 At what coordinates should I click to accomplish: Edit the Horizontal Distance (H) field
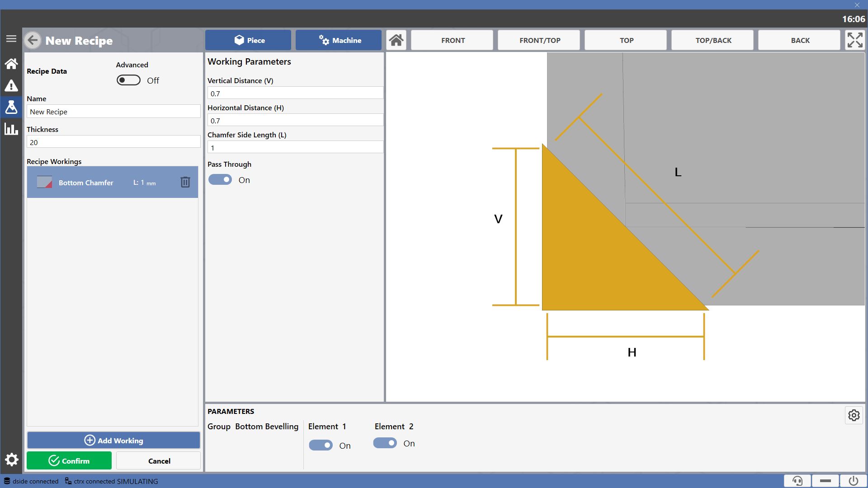(x=295, y=121)
